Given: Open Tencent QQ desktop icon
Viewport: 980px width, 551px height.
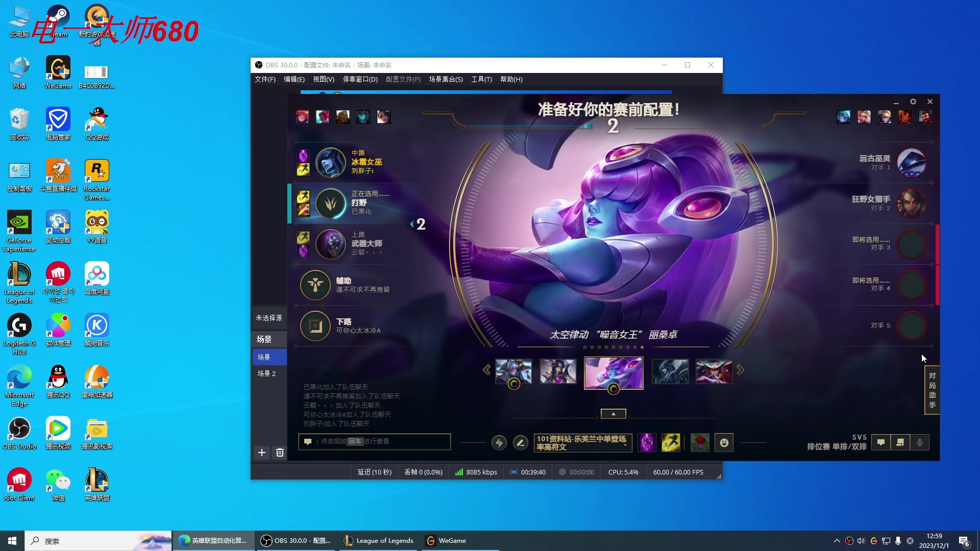Looking at the screenshot, I should pos(58,382).
